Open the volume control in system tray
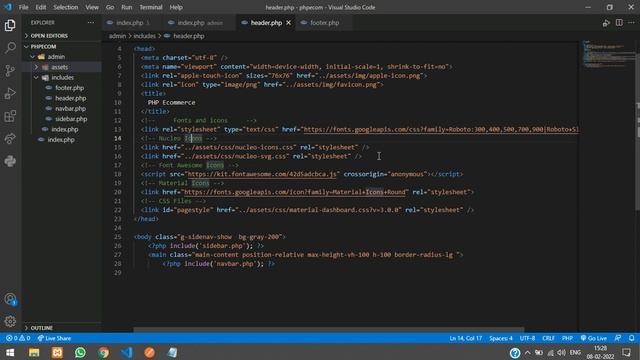 [x=562, y=353]
